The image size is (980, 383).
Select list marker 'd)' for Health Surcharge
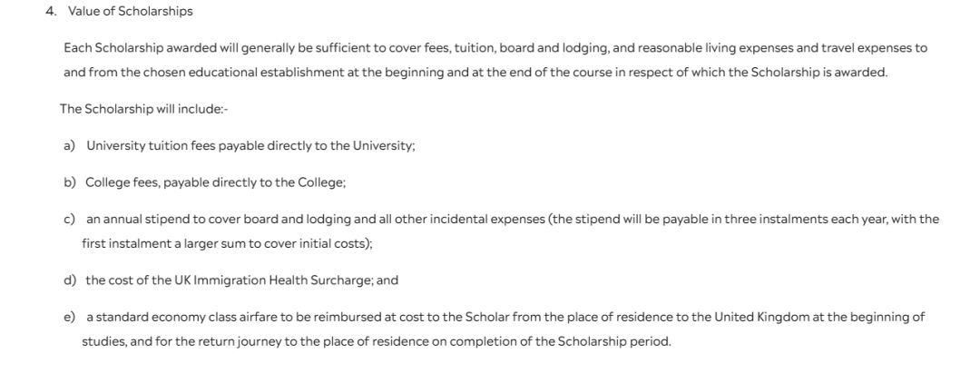69,280
